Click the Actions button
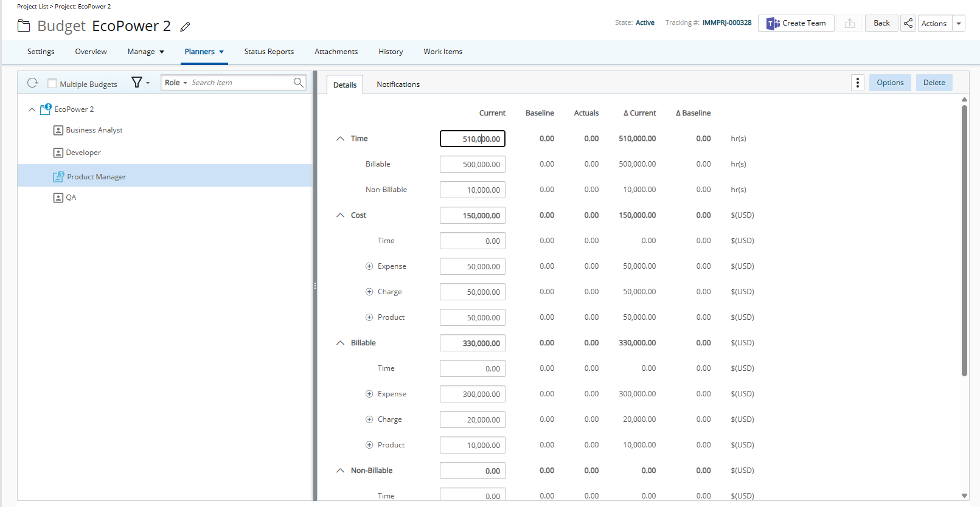Screen dimensions: 980x507 (x=934, y=23)
